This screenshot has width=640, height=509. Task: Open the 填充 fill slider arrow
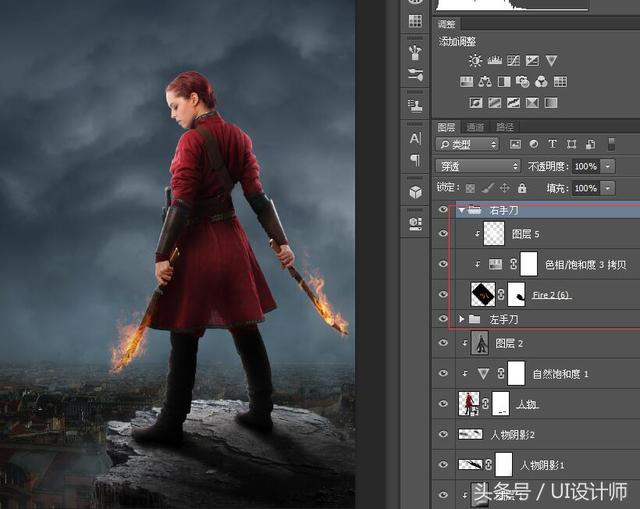pyautogui.click(x=608, y=188)
